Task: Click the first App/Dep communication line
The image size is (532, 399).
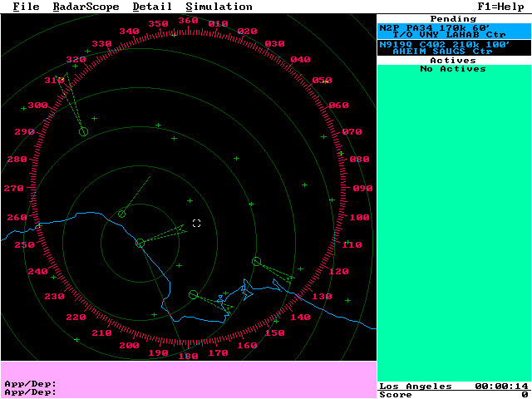Action: coord(31,384)
